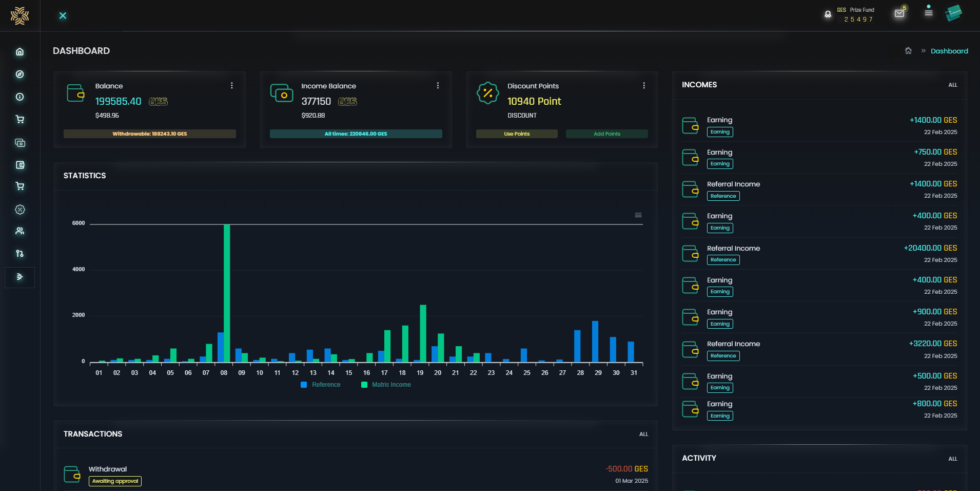980x491 pixels.
Task: Open the info icon in left sidebar
Action: pyautogui.click(x=19, y=97)
